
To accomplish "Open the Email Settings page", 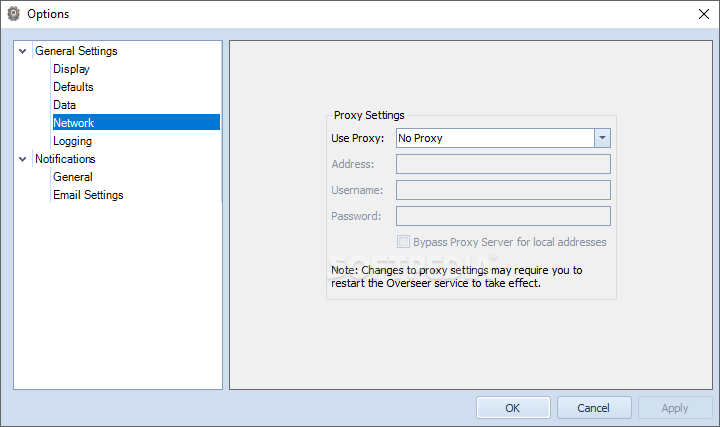I will pos(88,195).
